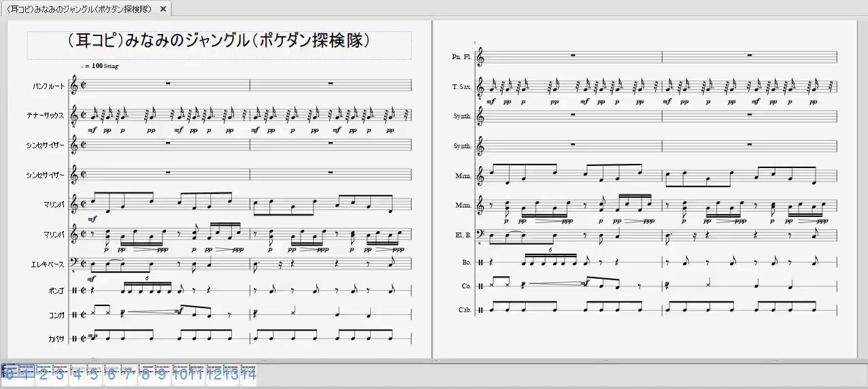Jump to page 13 in the navigator
868x389 pixels.
click(x=231, y=373)
